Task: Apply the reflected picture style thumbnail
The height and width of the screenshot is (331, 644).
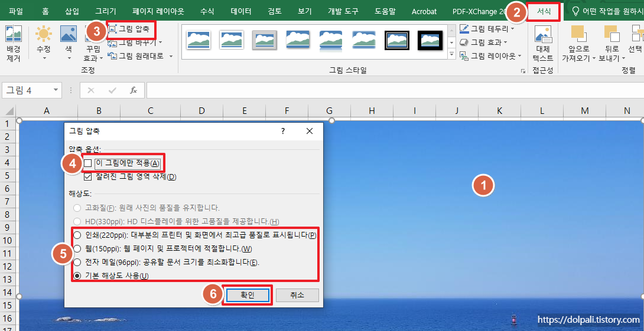Action: 331,40
